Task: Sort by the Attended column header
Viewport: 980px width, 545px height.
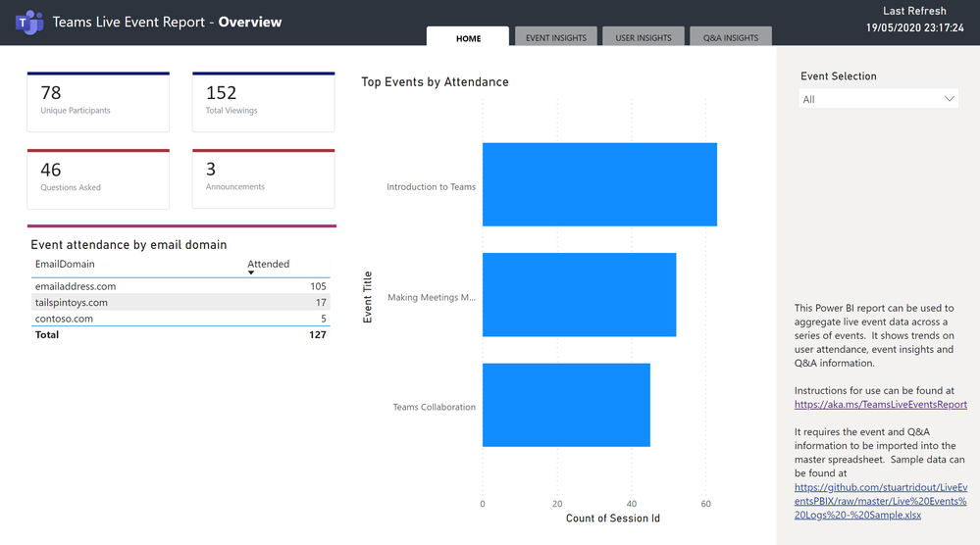Action: tap(268, 264)
